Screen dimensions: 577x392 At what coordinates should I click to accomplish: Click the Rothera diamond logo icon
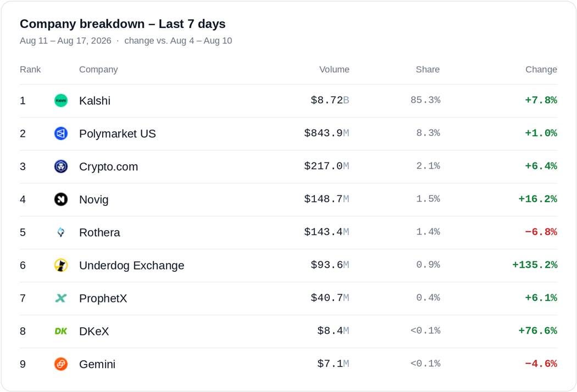click(x=60, y=232)
